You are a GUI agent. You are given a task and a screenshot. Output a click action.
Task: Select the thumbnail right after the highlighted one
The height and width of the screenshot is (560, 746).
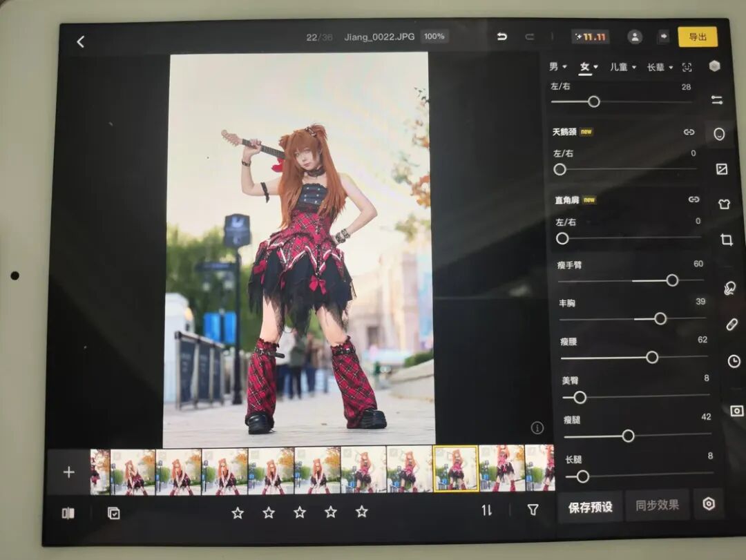(x=502, y=468)
